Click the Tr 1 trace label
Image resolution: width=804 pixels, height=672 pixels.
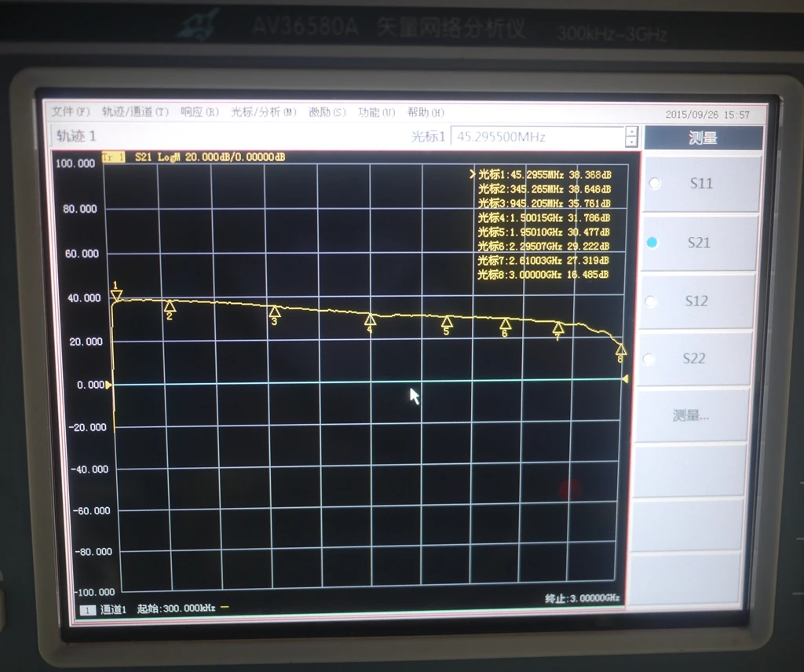(113, 157)
